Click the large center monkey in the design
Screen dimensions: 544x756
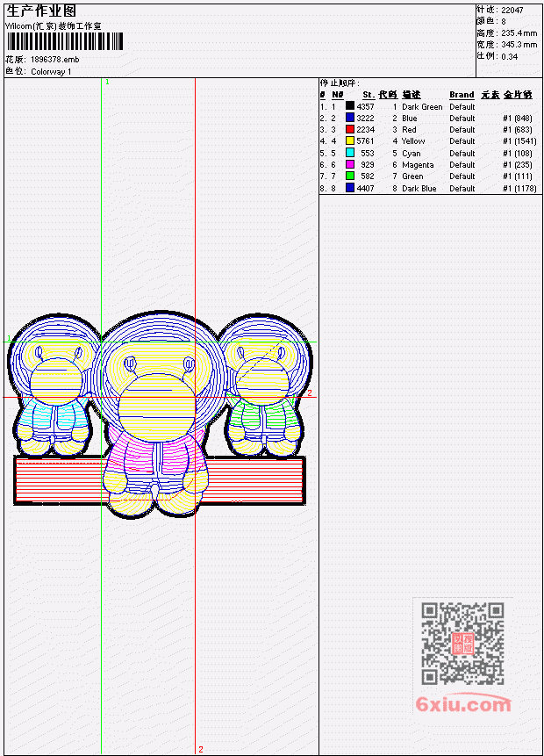pyautogui.click(x=159, y=414)
